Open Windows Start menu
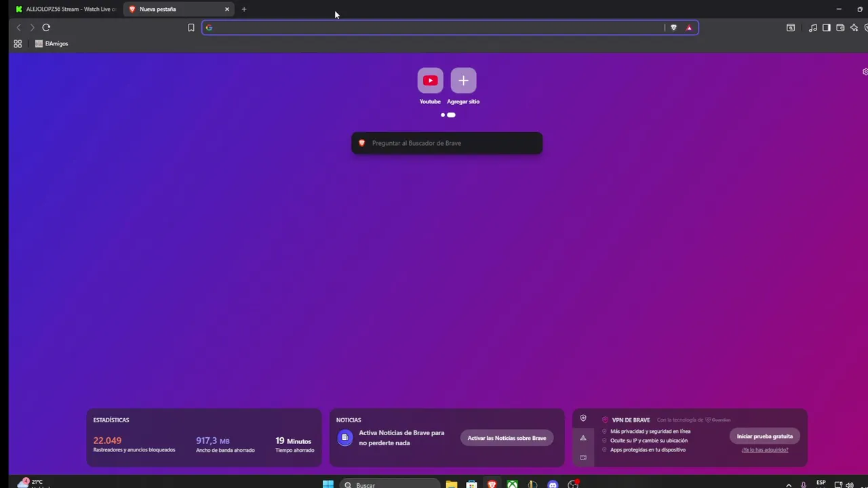 (328, 484)
